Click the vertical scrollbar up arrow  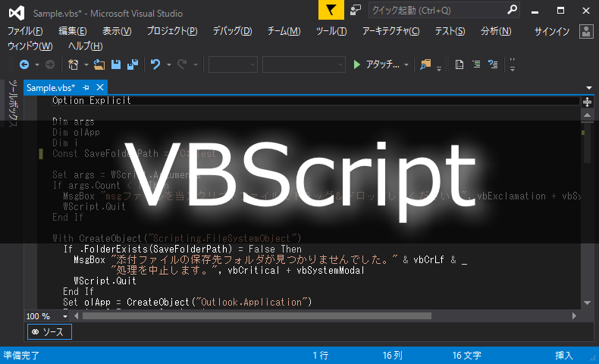click(x=587, y=115)
